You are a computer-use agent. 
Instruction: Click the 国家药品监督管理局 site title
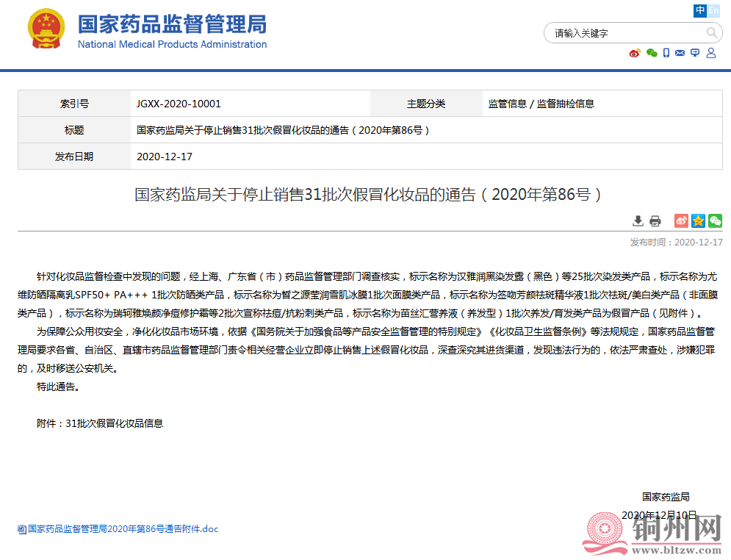click(x=172, y=24)
